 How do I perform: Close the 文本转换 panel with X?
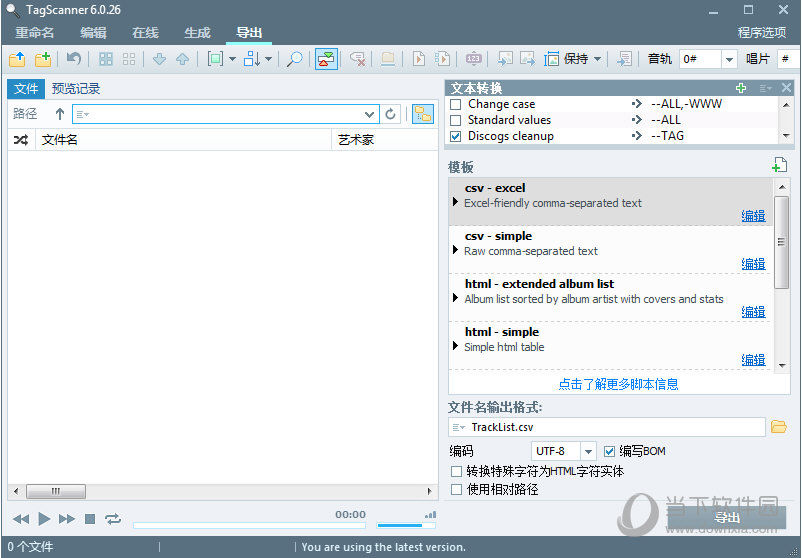coord(787,88)
